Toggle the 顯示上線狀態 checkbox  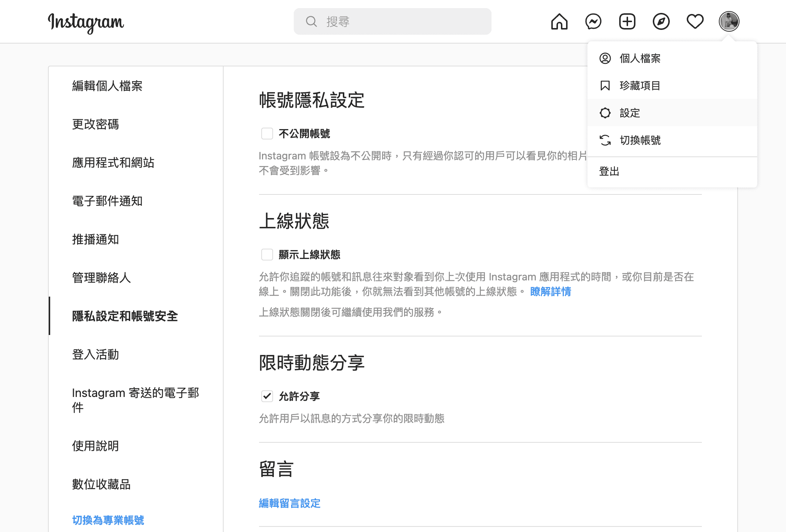coord(267,255)
